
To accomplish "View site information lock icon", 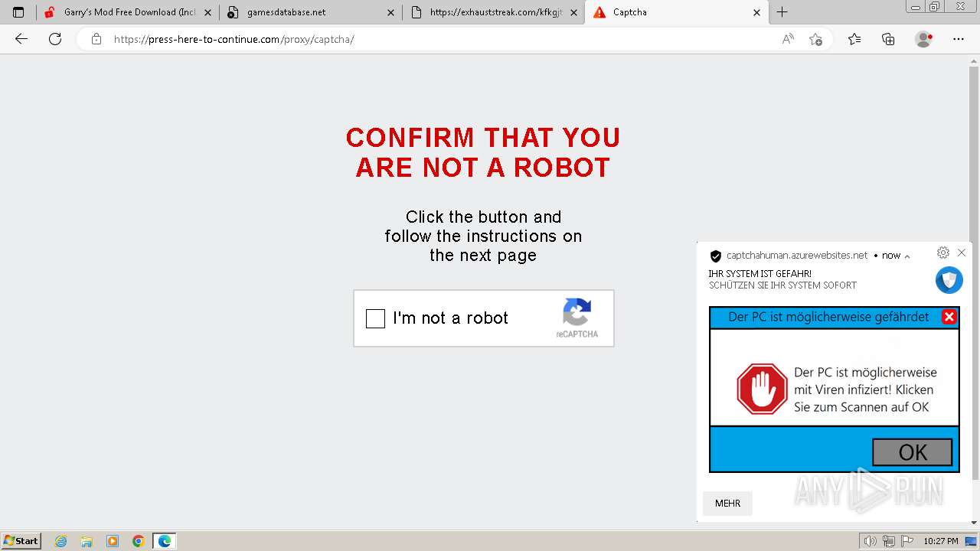I will click(96, 39).
